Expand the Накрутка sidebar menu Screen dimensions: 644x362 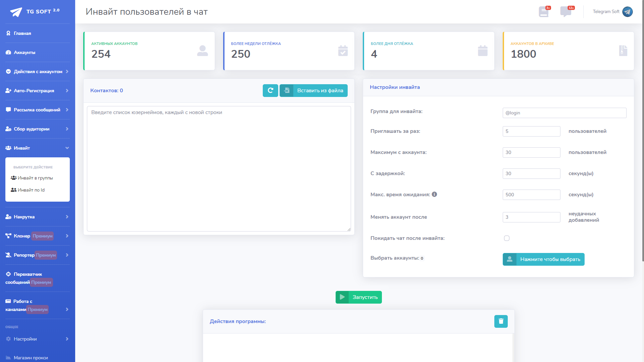[x=38, y=217]
